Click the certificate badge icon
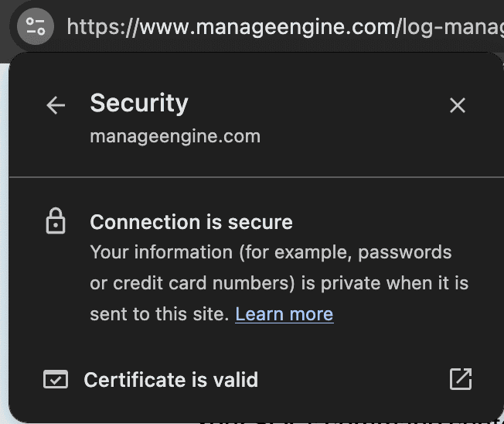The height and width of the screenshot is (424, 504). [56, 380]
